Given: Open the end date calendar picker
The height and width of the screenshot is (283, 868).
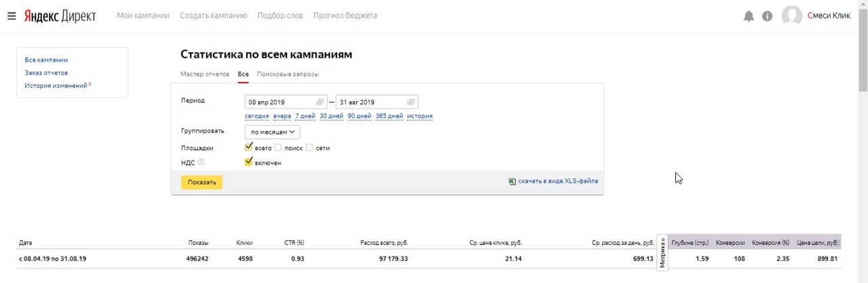Looking at the screenshot, I should tap(411, 102).
